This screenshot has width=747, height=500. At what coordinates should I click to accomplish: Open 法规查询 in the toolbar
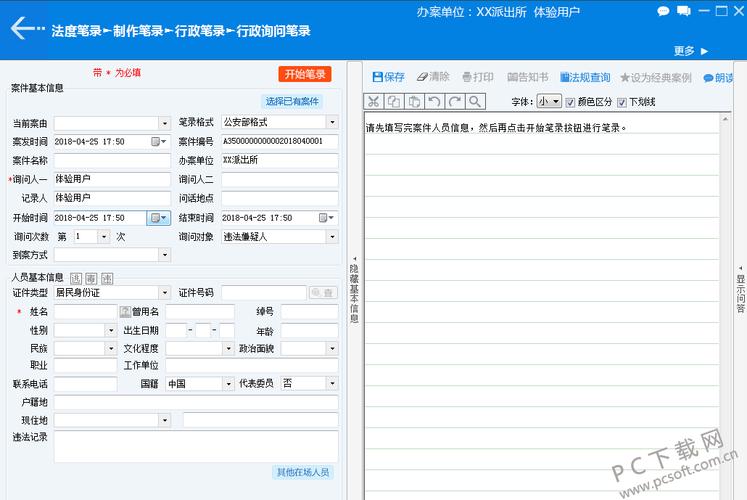(x=585, y=77)
